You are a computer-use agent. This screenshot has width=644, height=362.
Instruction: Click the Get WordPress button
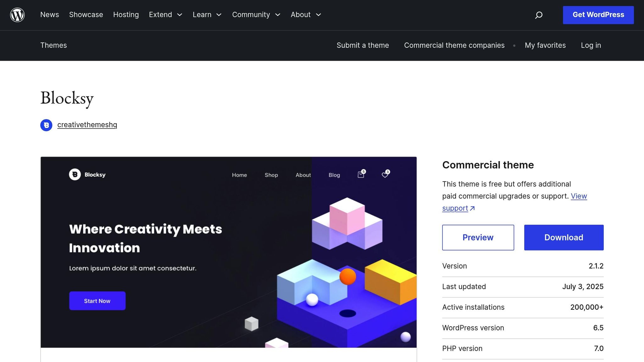click(598, 15)
